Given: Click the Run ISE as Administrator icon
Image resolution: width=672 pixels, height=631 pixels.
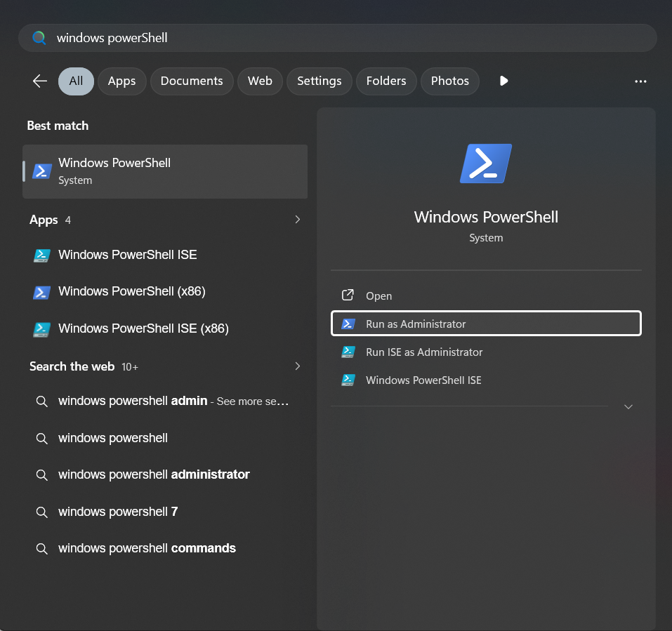Looking at the screenshot, I should (x=348, y=352).
